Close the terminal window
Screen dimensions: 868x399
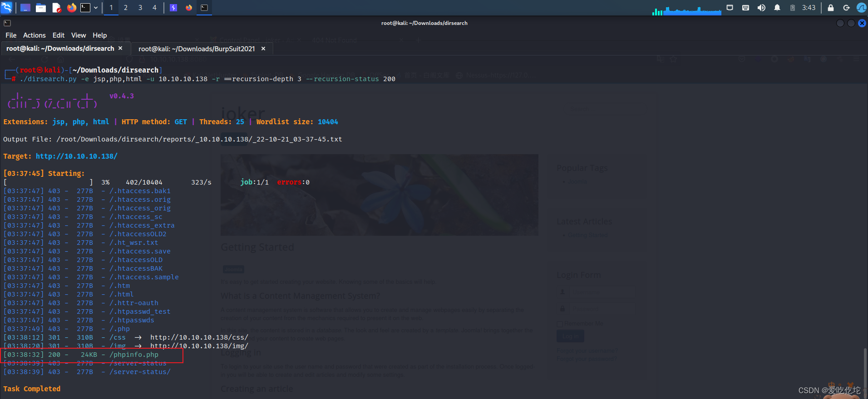pyautogui.click(x=862, y=23)
